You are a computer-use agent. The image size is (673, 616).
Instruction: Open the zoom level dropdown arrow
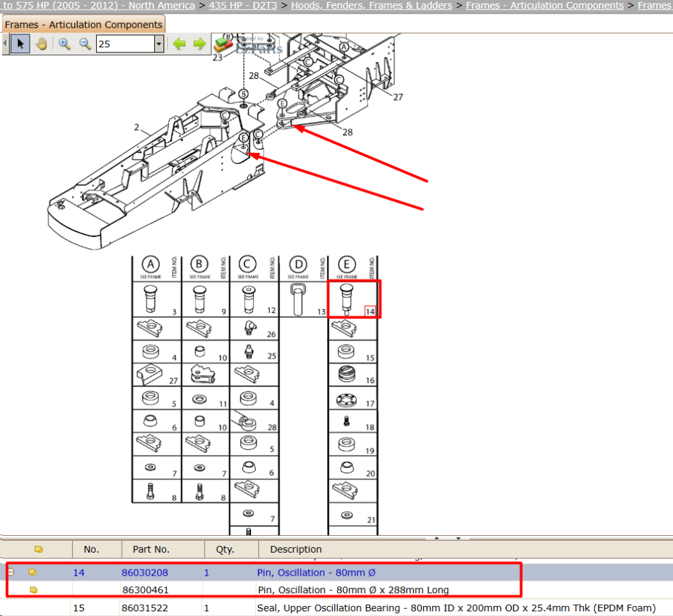(160, 44)
